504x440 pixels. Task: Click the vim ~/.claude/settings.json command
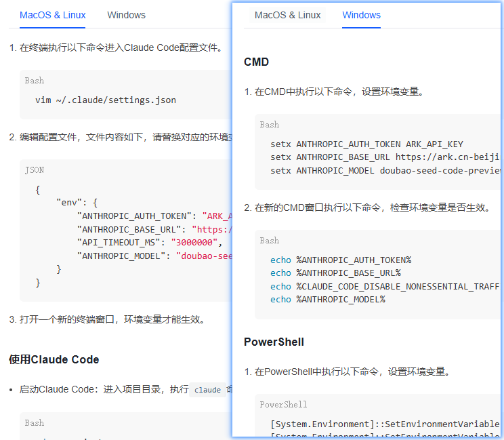pyautogui.click(x=106, y=100)
